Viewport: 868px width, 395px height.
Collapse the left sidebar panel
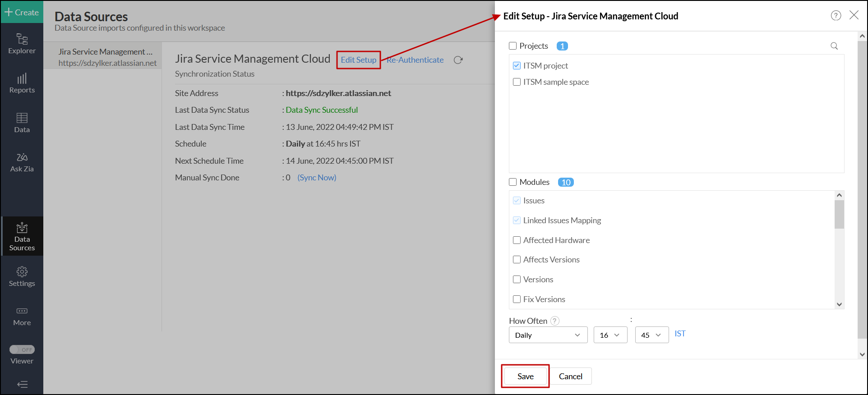pyautogui.click(x=22, y=384)
